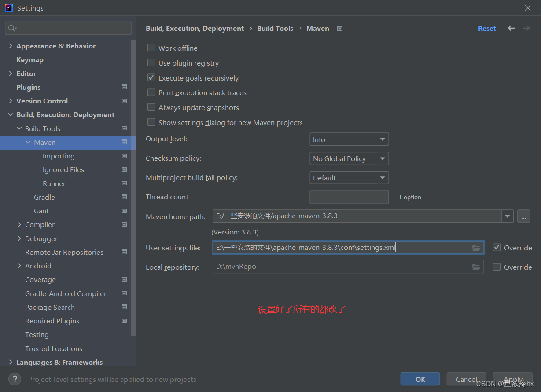Expand the Debugger node
Viewport: 541px width, 392px height.
click(19, 238)
